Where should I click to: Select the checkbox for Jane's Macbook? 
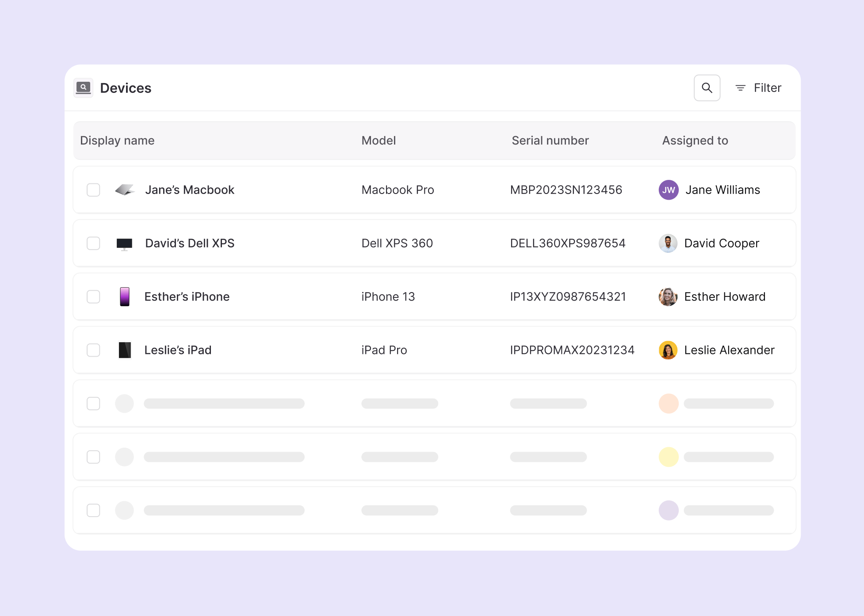[93, 190]
